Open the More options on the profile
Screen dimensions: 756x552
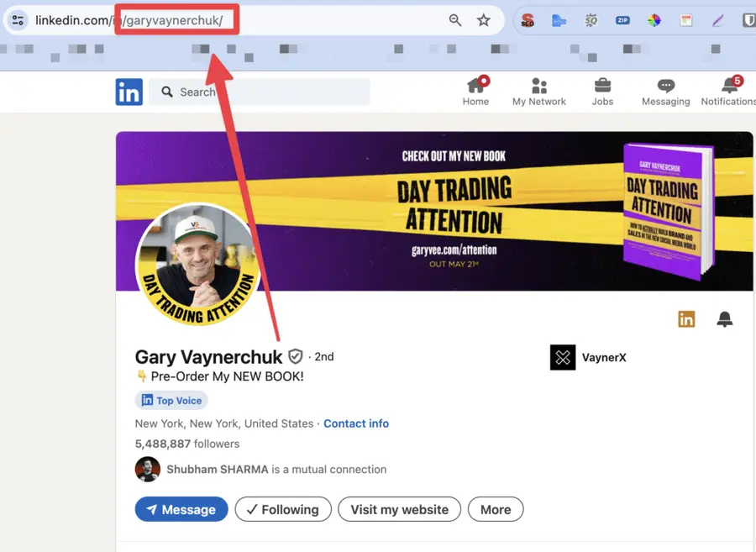click(x=496, y=509)
